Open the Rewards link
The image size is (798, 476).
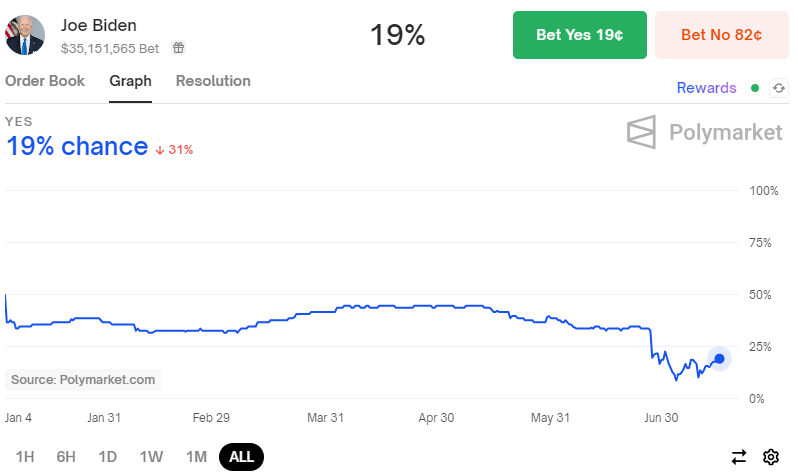point(706,88)
